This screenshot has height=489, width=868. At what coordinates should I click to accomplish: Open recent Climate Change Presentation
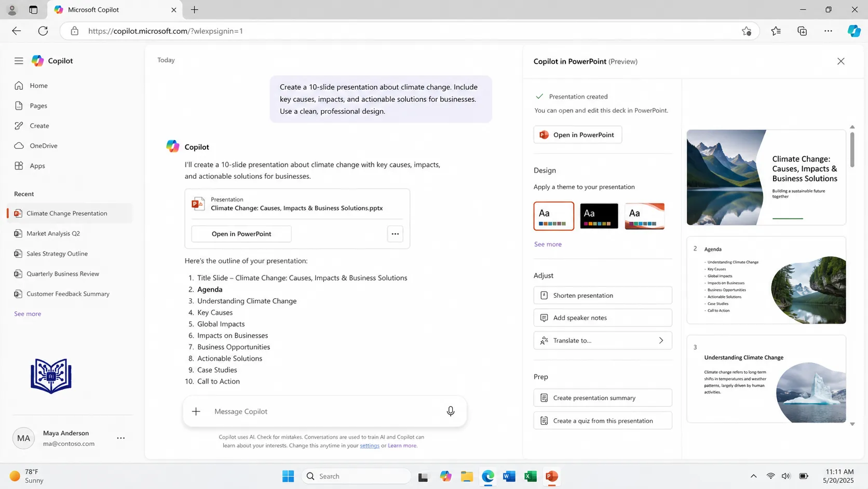point(70,213)
